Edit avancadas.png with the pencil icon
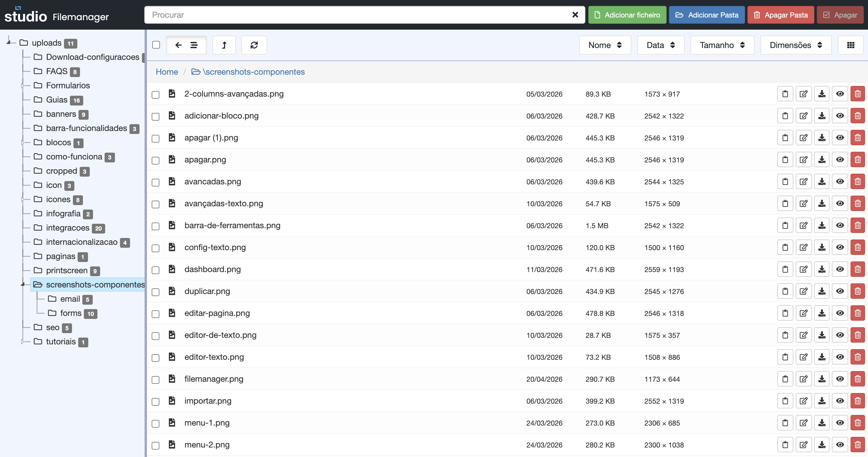 pos(803,181)
